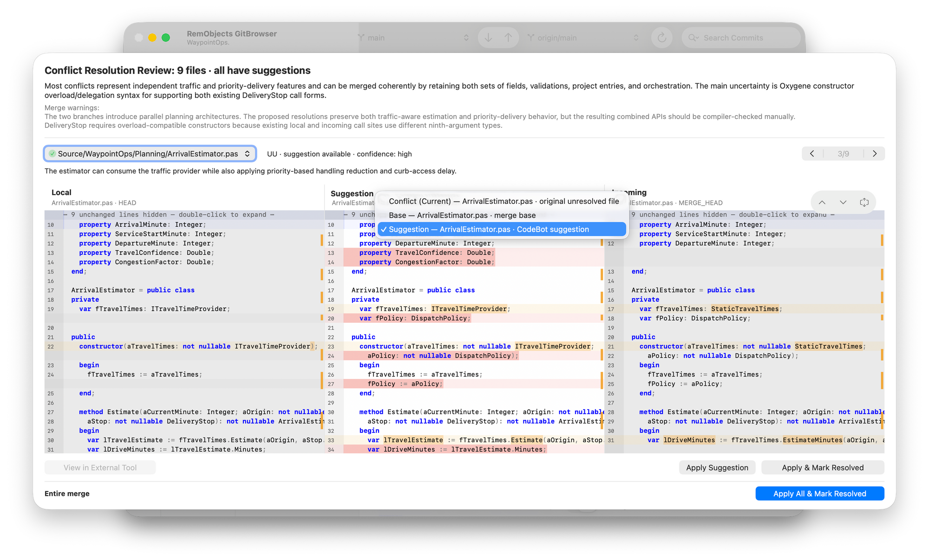Jump to previous difference with up chevron

(x=822, y=202)
